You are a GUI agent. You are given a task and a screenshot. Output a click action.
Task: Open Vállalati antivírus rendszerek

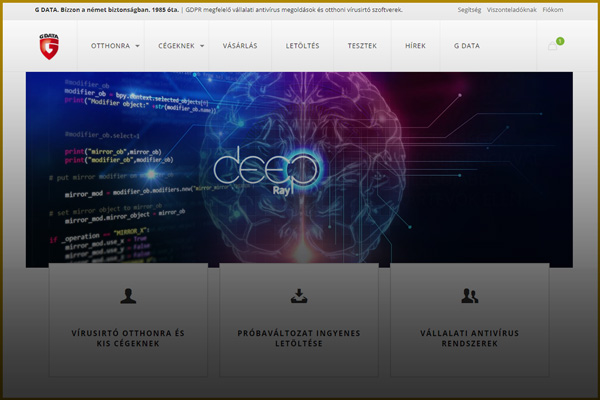click(x=470, y=338)
